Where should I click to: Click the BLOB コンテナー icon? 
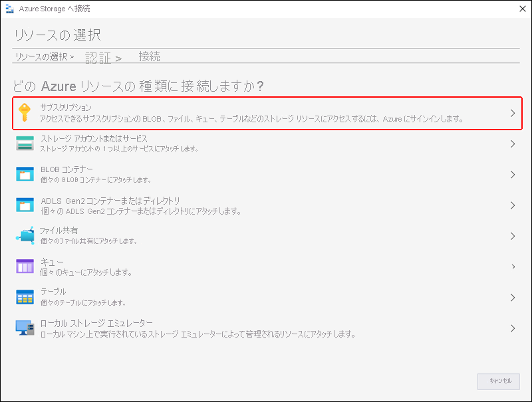pyautogui.click(x=25, y=174)
